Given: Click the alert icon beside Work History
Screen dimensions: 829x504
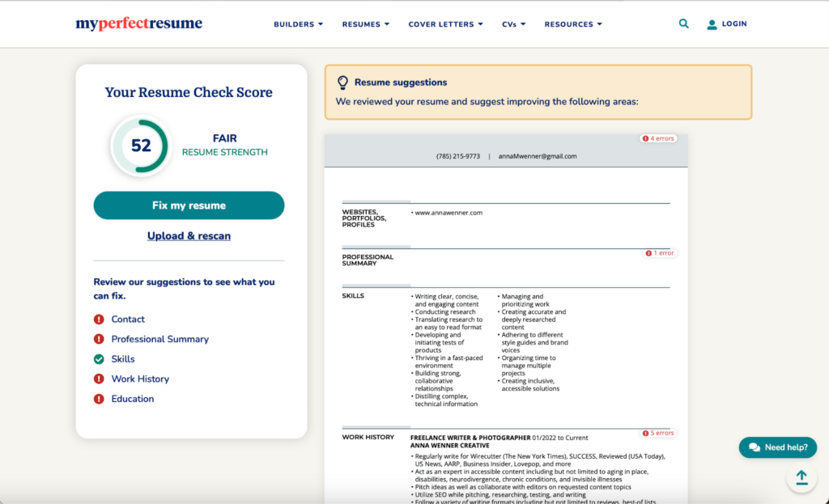Looking at the screenshot, I should coord(99,379).
